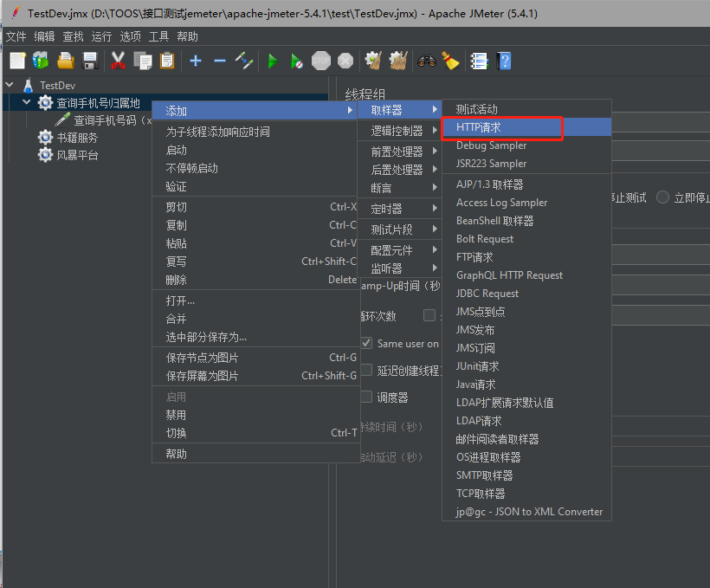
Task: Toggle the 调度器 checkbox
Action: pyautogui.click(x=366, y=397)
